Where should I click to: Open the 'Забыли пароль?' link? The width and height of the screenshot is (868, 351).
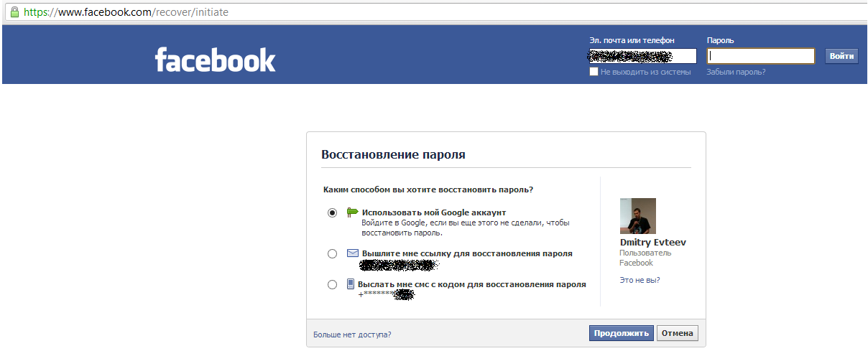(736, 72)
